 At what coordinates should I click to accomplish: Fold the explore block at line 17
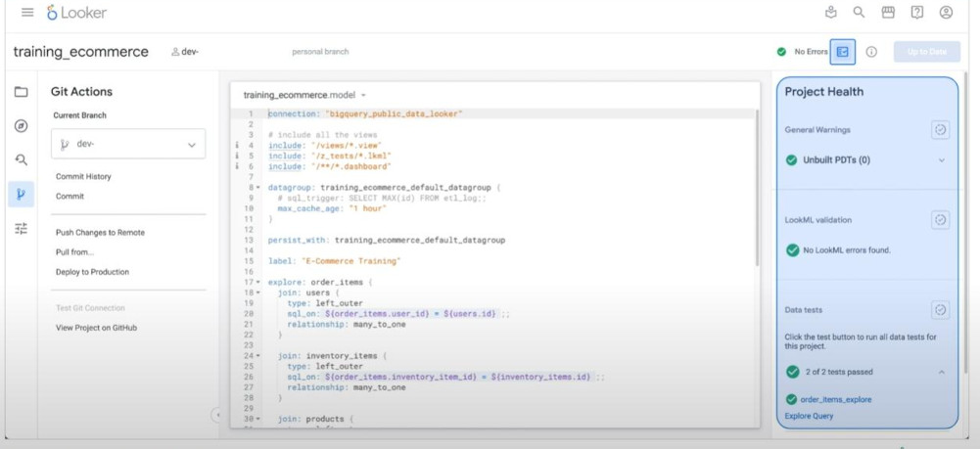tap(257, 283)
